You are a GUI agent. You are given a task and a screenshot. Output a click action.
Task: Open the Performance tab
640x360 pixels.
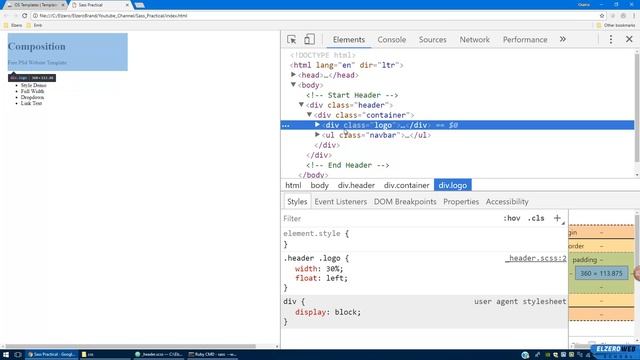525,40
